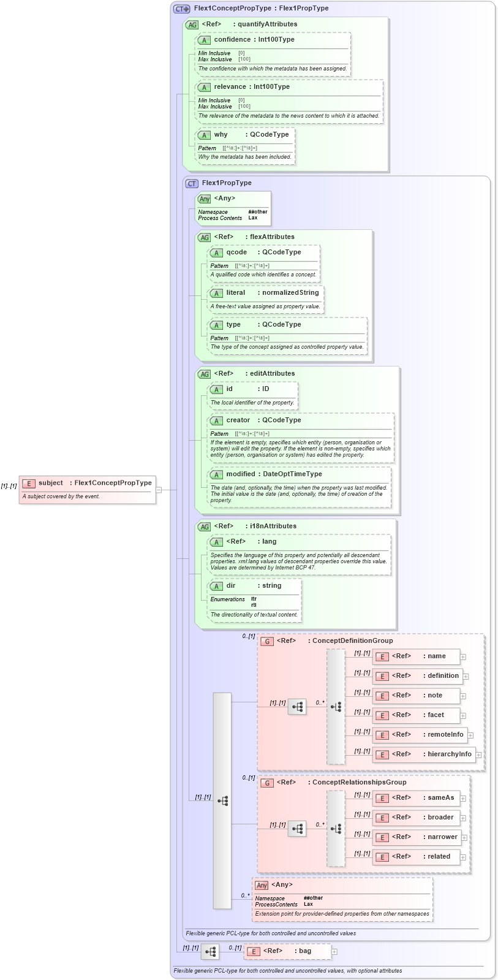Click the AG icon of flexAttributes

[x=204, y=237]
